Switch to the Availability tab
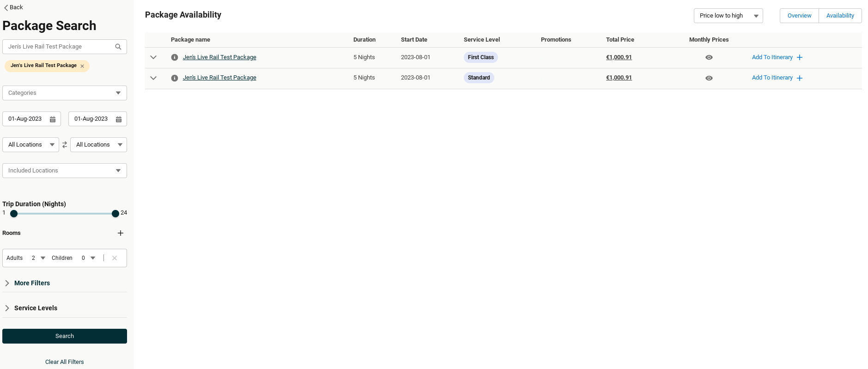 (x=840, y=16)
